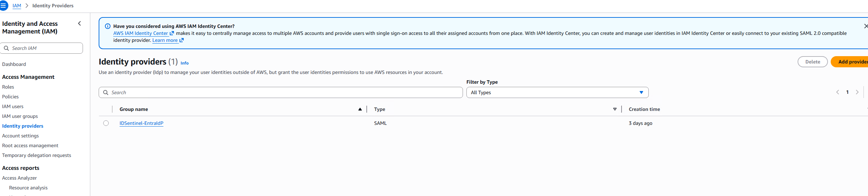Open Resource analysis in the sidebar
Screen dimensions: 868x196
pyautogui.click(x=28, y=188)
